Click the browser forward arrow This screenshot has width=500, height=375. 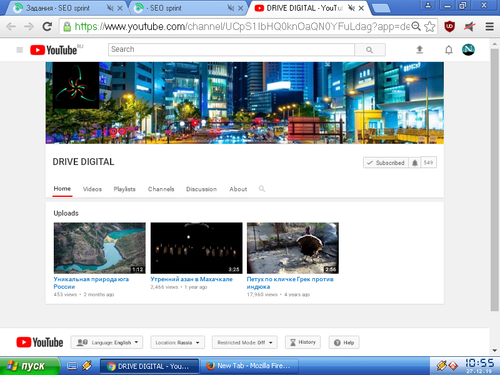pos(29,26)
